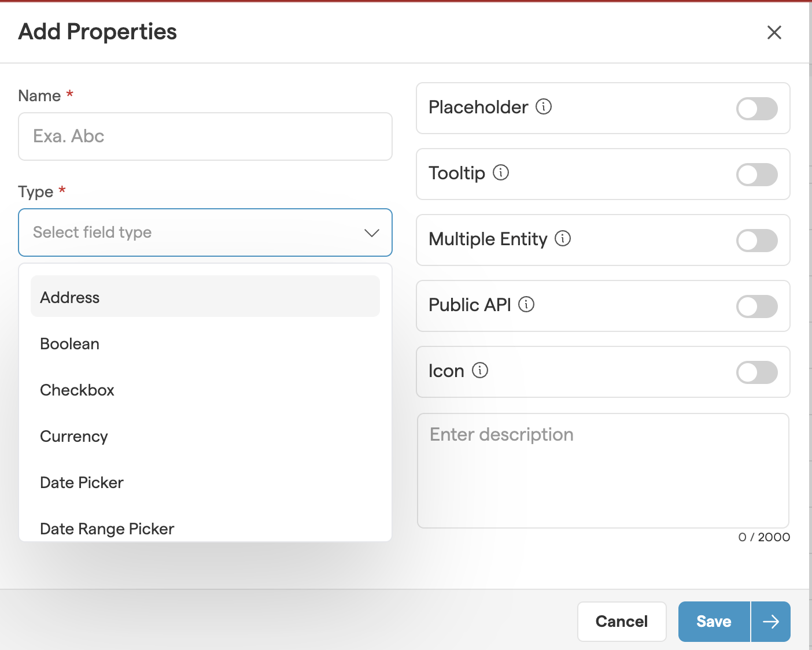Switch on the Icon toggle

click(x=756, y=372)
